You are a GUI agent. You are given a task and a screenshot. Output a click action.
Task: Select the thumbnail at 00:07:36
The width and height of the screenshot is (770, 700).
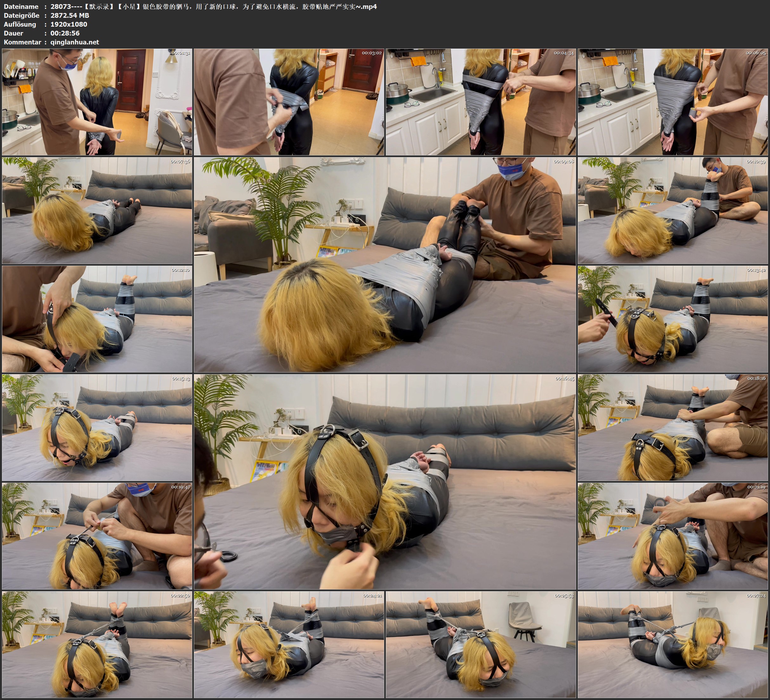coord(97,210)
